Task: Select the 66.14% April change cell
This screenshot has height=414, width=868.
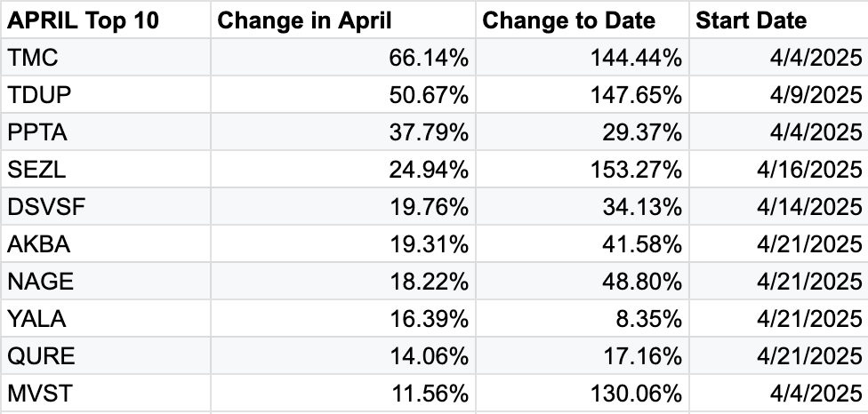Action: click(343, 58)
